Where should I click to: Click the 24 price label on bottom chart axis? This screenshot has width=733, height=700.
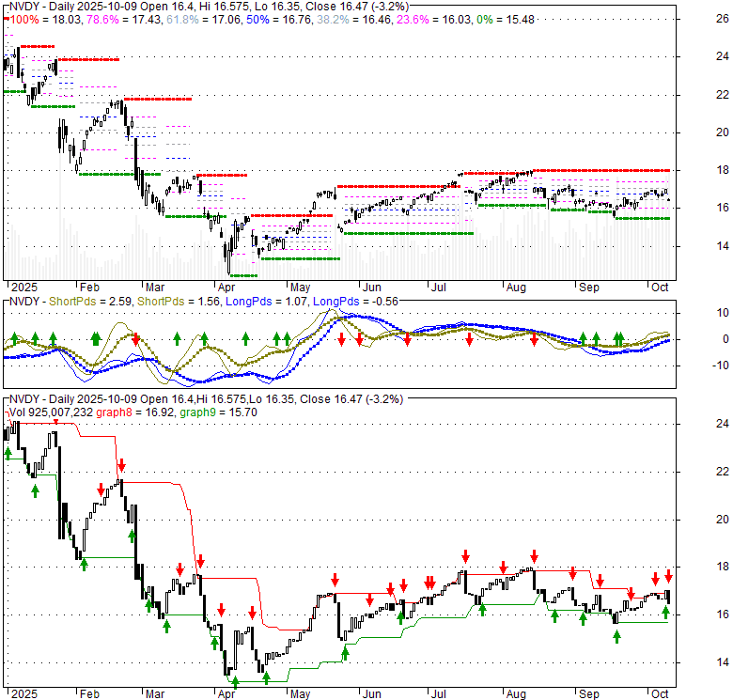[x=723, y=424]
